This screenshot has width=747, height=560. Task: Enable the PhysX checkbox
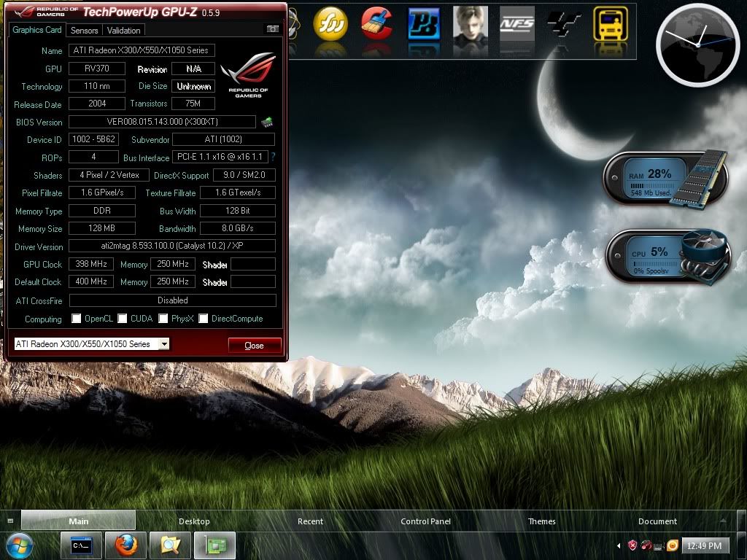[x=163, y=319]
